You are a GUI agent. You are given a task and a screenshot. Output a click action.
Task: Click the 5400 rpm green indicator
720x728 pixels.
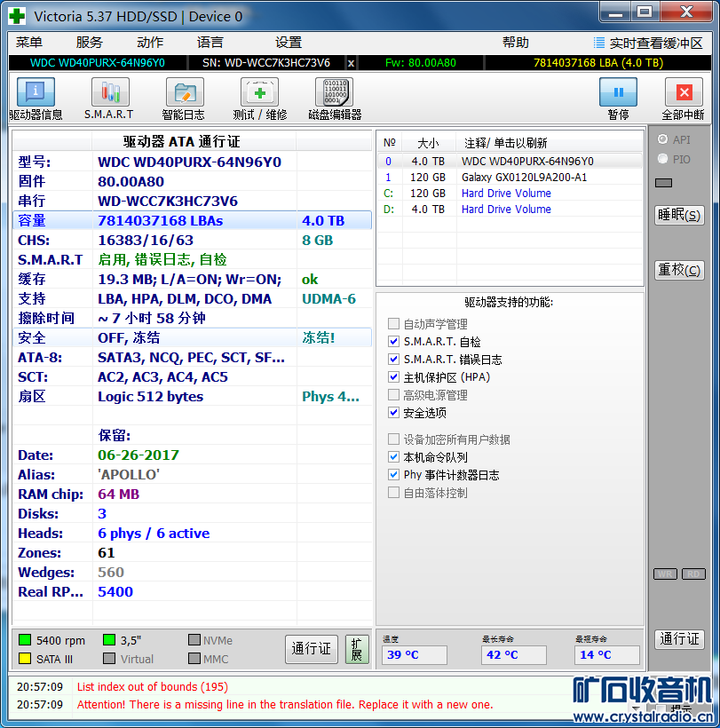pos(25,640)
